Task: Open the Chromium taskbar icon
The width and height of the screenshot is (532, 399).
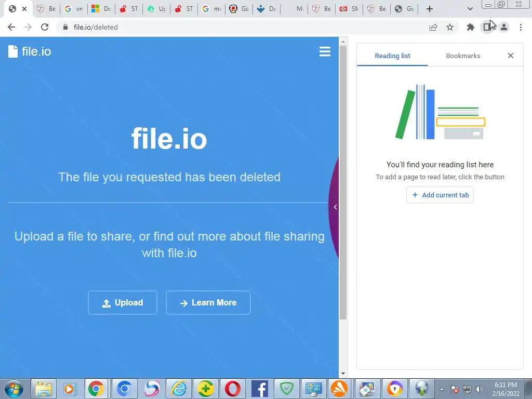Action: pyautogui.click(x=124, y=389)
